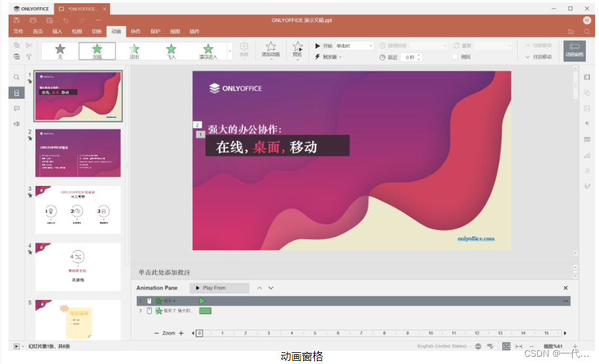Screen dimensions: 599x364
Task: Switch to the 绘图 (Draw) tab
Action: (x=77, y=31)
